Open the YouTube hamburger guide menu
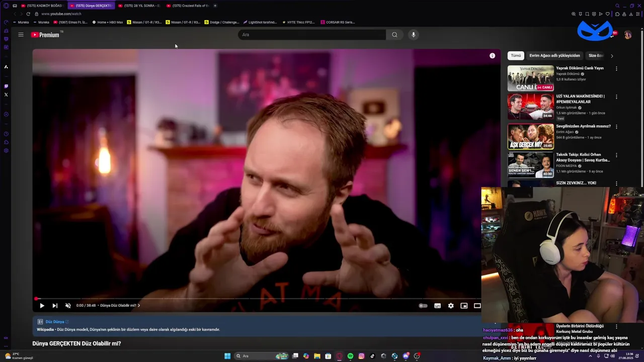The image size is (644, 362). pos(21,35)
